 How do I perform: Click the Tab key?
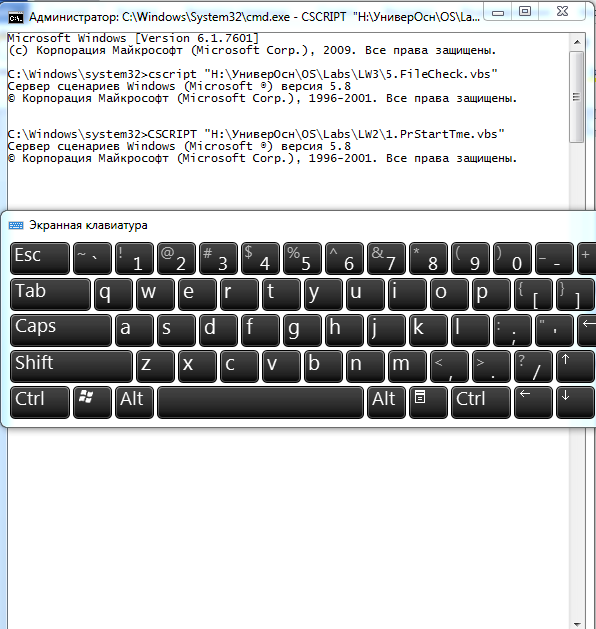[51, 294]
